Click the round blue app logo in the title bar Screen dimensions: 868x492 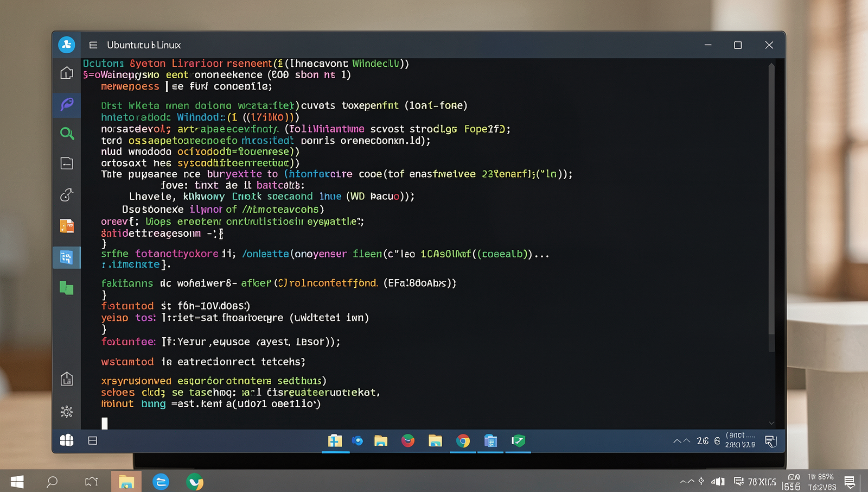(67, 45)
